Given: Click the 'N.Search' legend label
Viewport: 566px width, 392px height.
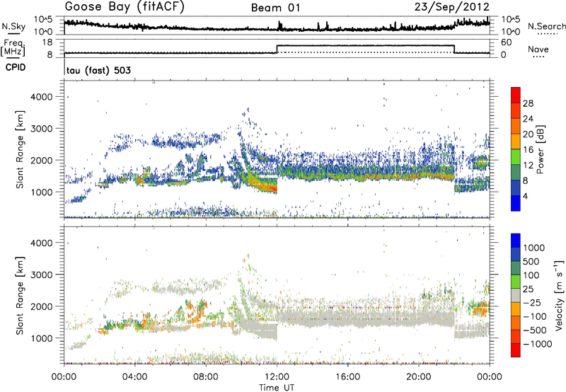Looking at the screenshot, I should (x=546, y=26).
